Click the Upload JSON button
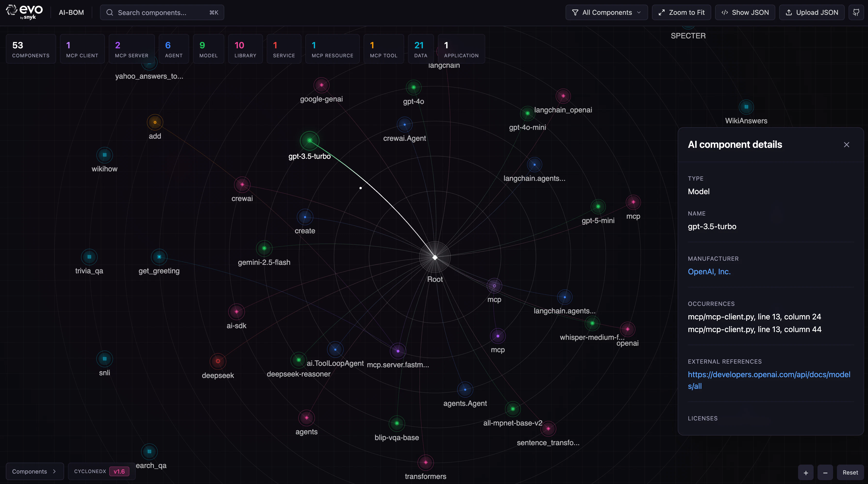 coord(812,12)
